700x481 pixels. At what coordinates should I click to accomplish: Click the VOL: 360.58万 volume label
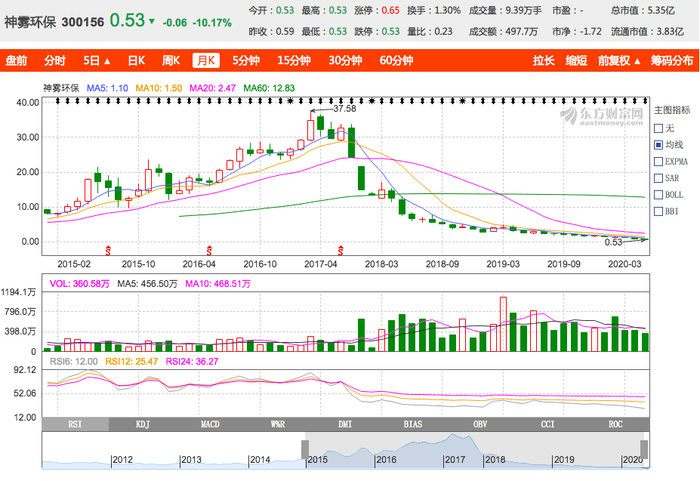coord(79,284)
